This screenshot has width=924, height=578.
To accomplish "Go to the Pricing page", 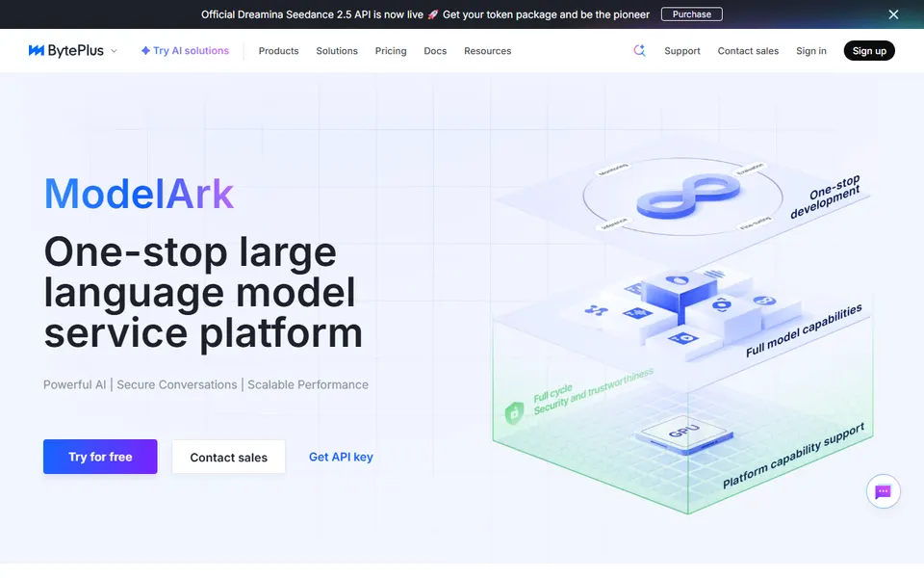I will point(391,51).
